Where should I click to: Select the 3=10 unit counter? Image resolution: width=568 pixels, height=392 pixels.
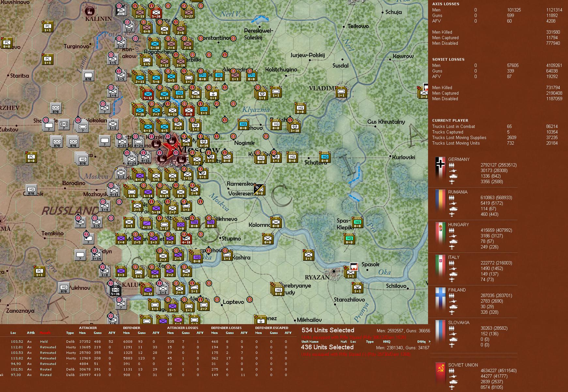pos(295,127)
